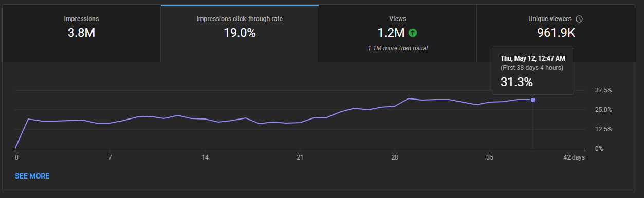Click the 31.3% value in tooltip
This screenshot has width=644, height=198.
(x=517, y=82)
